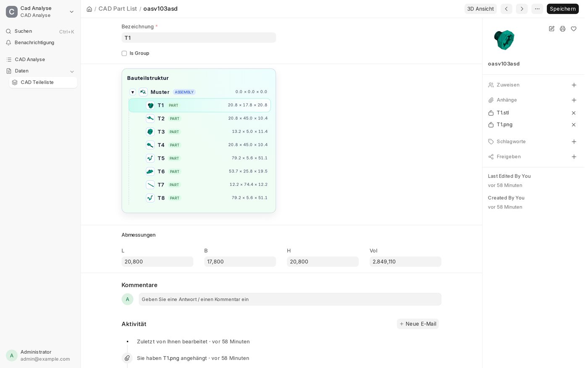Click the heart like icon
This screenshot has height=368, width=588.
tap(574, 29)
